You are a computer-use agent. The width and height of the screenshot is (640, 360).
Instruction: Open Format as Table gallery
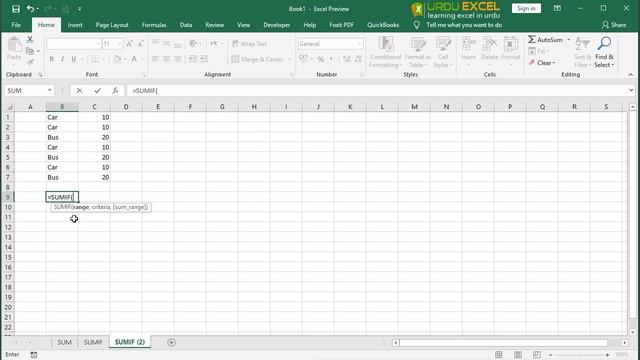[x=418, y=52]
